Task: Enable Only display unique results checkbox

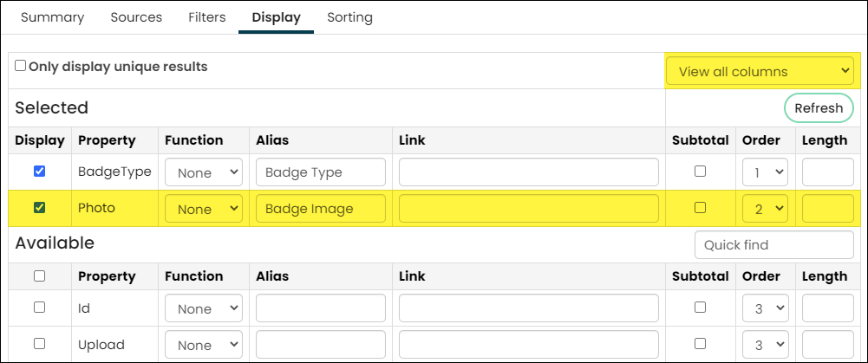Action: tap(21, 66)
